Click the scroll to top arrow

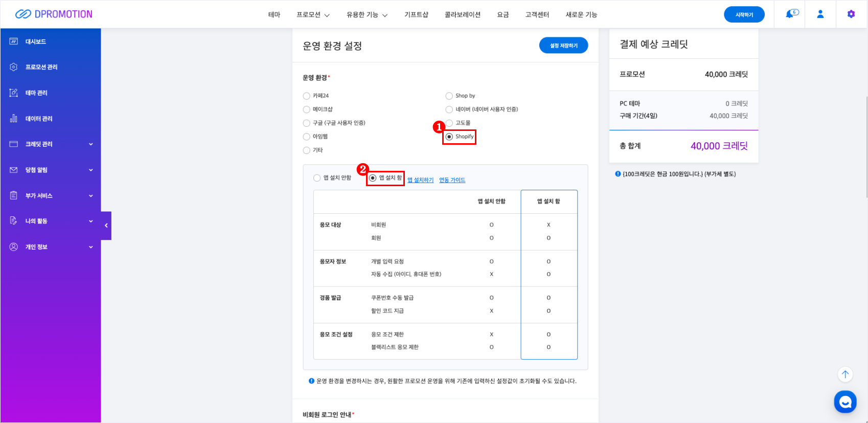(x=845, y=374)
